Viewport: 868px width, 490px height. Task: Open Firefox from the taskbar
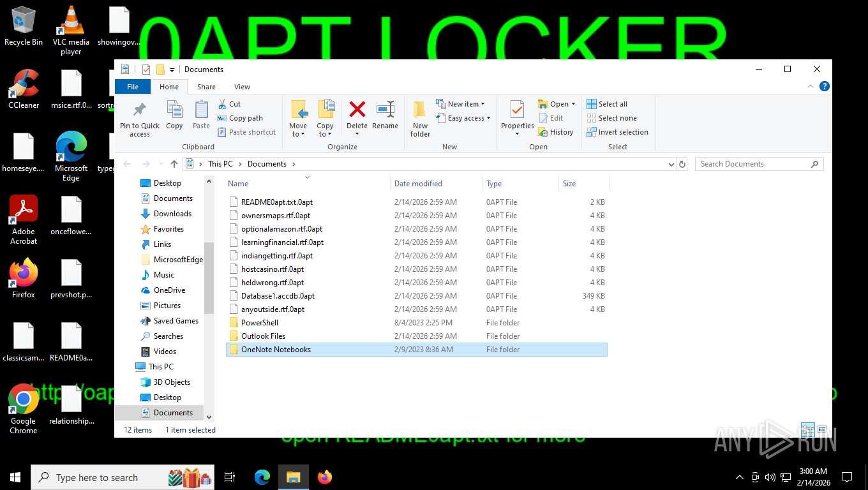point(325,477)
